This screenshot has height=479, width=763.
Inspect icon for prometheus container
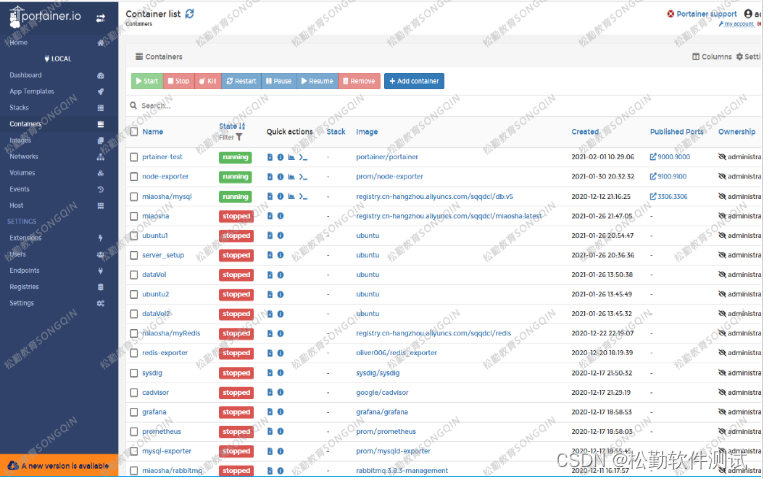280,431
